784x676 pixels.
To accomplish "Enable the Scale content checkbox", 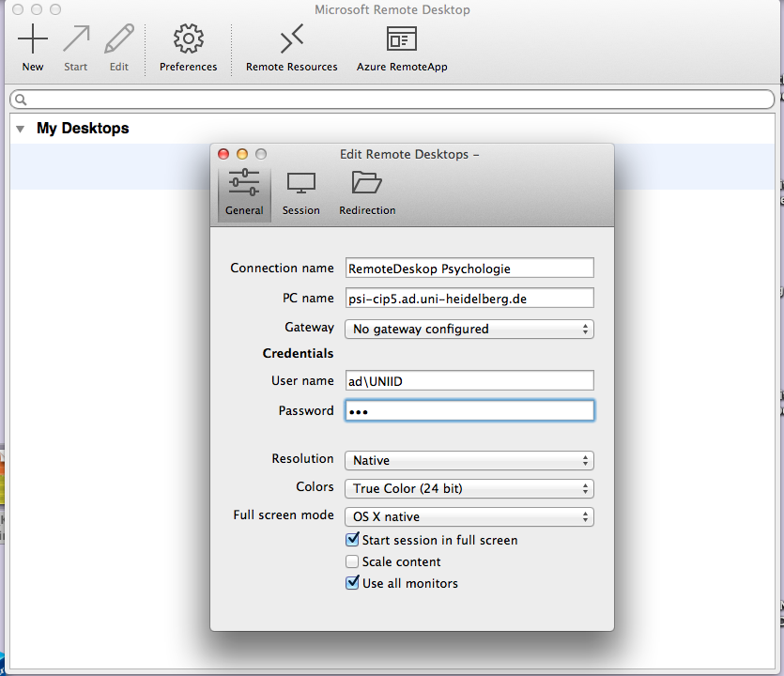I will [352, 561].
